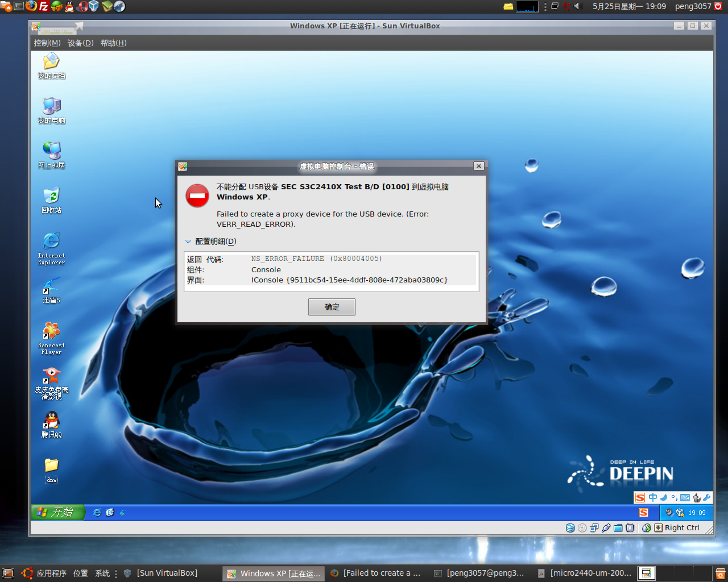Switch to [Sun VirtualBox] taskbar window
The height and width of the screenshot is (582, 728).
coord(169,573)
